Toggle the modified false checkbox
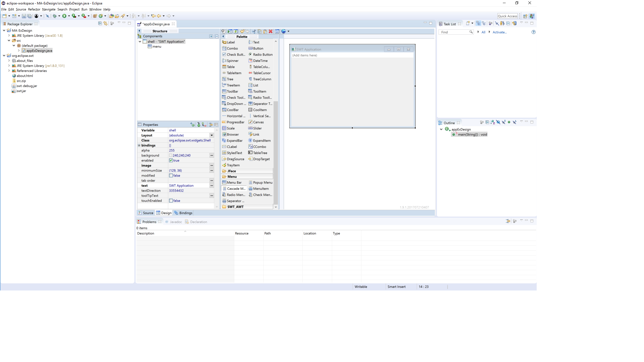Viewport: 644px width, 362px height. (171, 175)
